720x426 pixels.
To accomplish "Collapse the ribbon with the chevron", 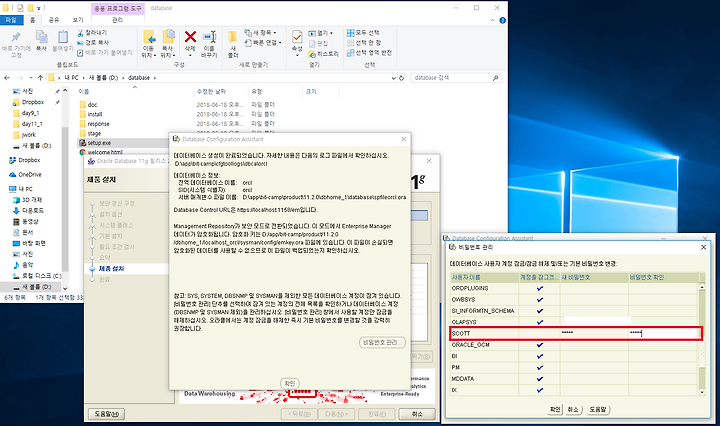I will tap(492, 21).
